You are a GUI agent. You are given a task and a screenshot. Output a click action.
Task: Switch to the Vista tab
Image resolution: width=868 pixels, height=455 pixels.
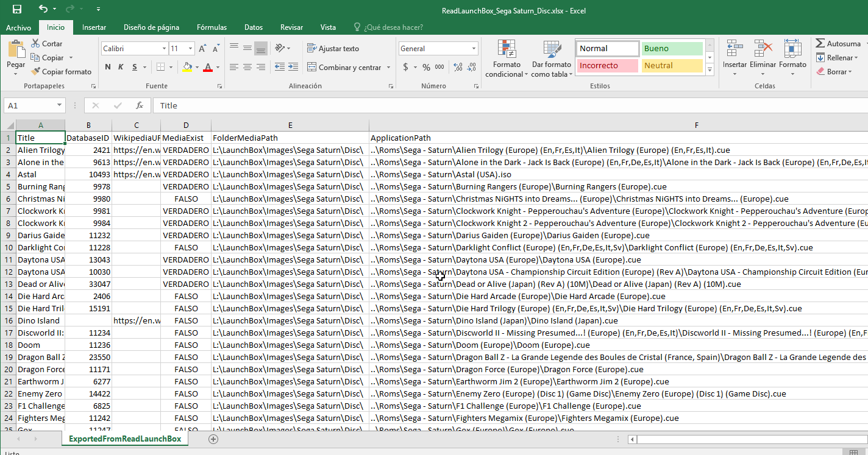tap(328, 27)
